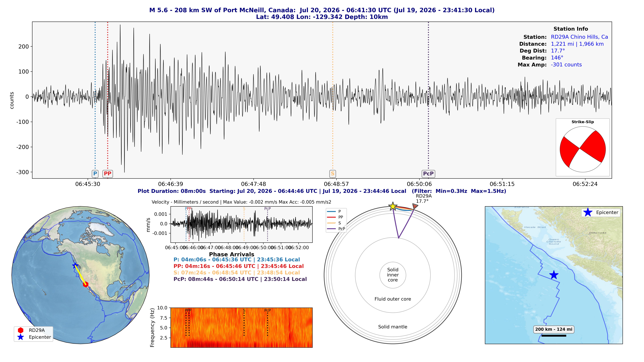This screenshot has height=362, width=644.
Task: Click the "10.0" tick on the spectrogram axis
Action: [x=162, y=308]
